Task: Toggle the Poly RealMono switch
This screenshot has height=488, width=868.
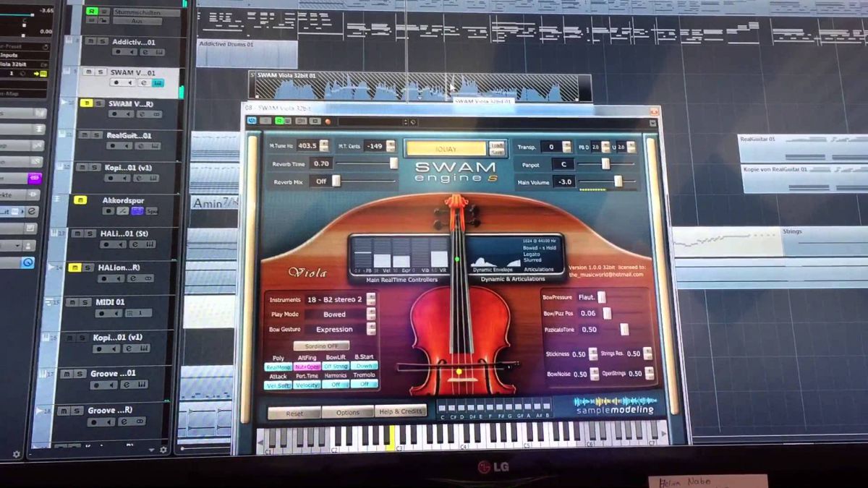Action: pos(278,367)
